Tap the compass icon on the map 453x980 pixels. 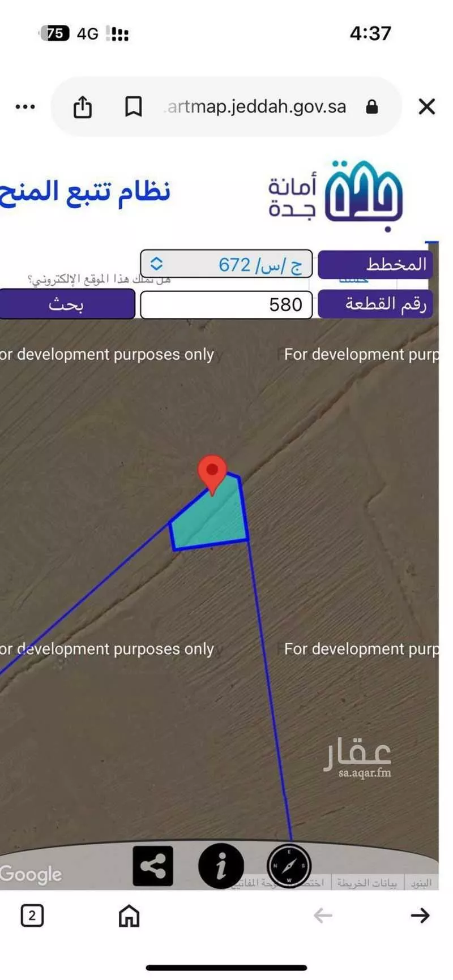[x=289, y=866]
